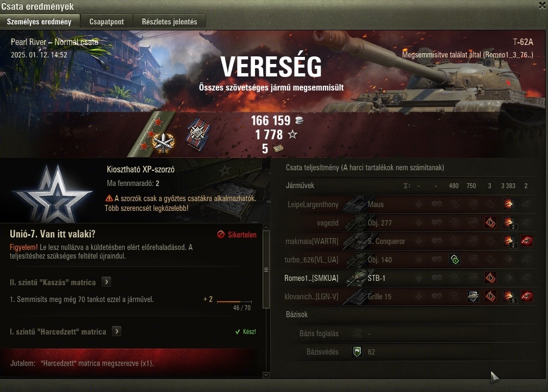Click the 46 / 70 mission progress bar
The height and width of the screenshot is (392, 548).
click(x=234, y=301)
